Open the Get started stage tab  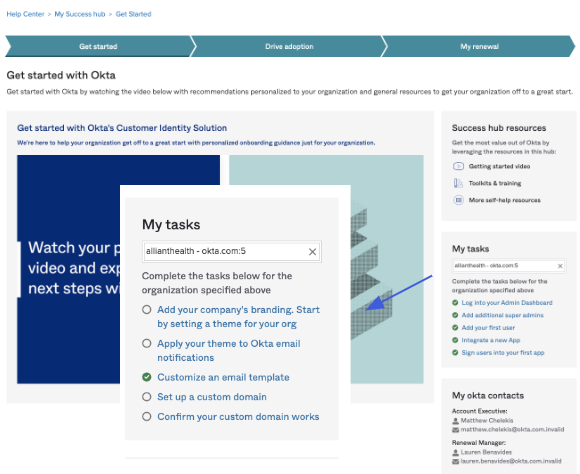pos(98,46)
